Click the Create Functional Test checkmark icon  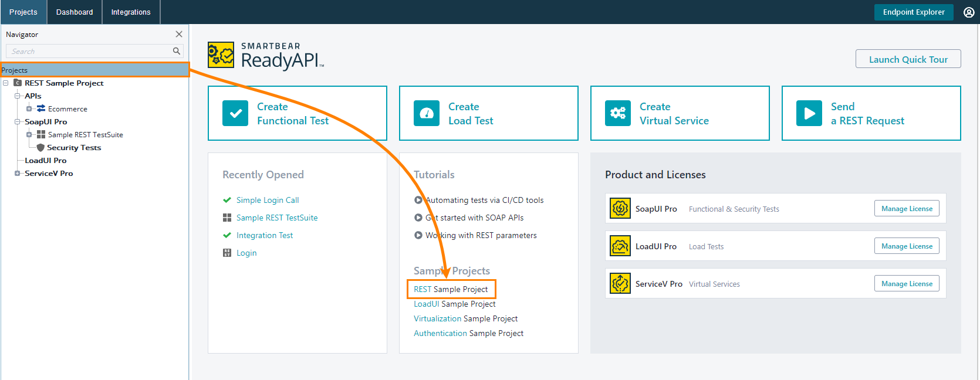point(235,113)
